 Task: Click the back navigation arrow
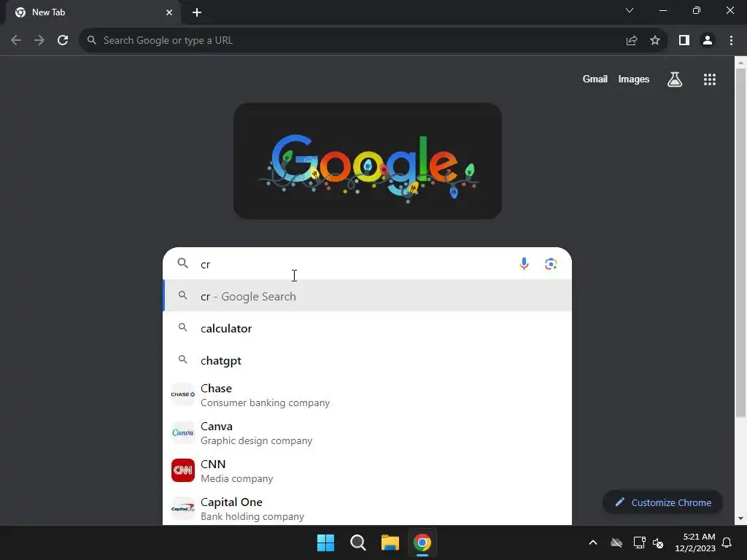pyautogui.click(x=16, y=41)
